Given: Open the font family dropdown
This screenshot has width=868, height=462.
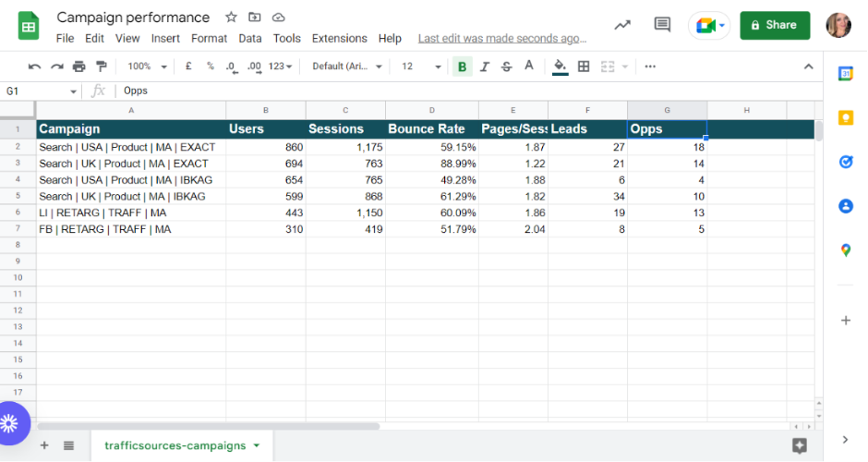Looking at the screenshot, I should coord(347,67).
